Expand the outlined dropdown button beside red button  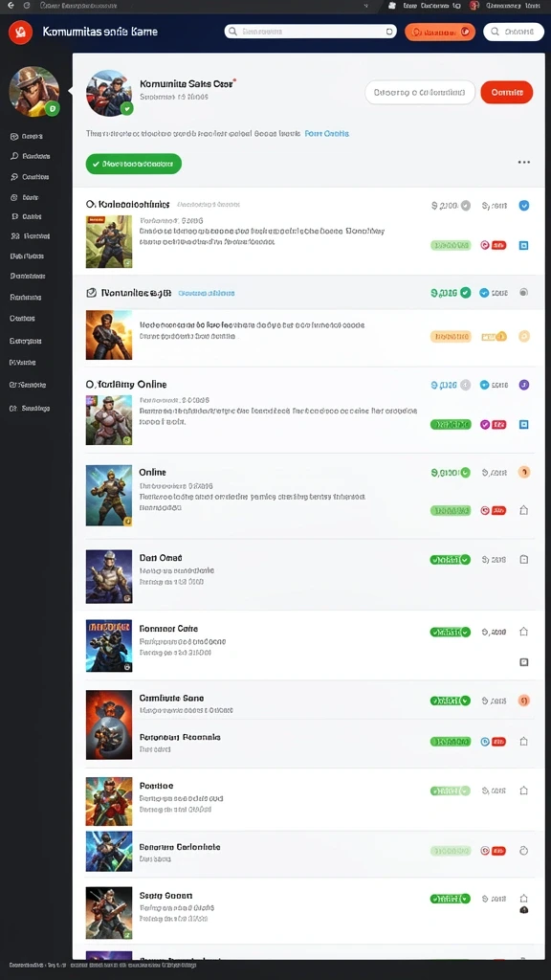click(x=420, y=93)
